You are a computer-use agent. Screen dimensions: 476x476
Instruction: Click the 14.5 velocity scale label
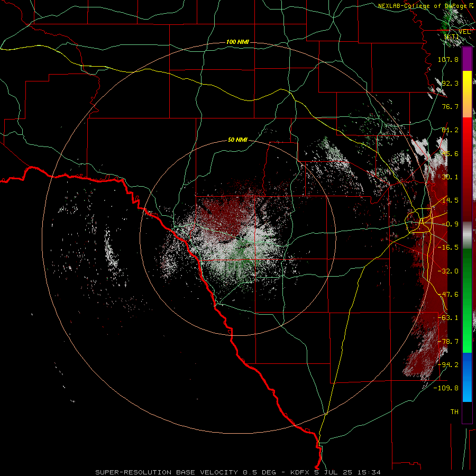click(x=450, y=200)
